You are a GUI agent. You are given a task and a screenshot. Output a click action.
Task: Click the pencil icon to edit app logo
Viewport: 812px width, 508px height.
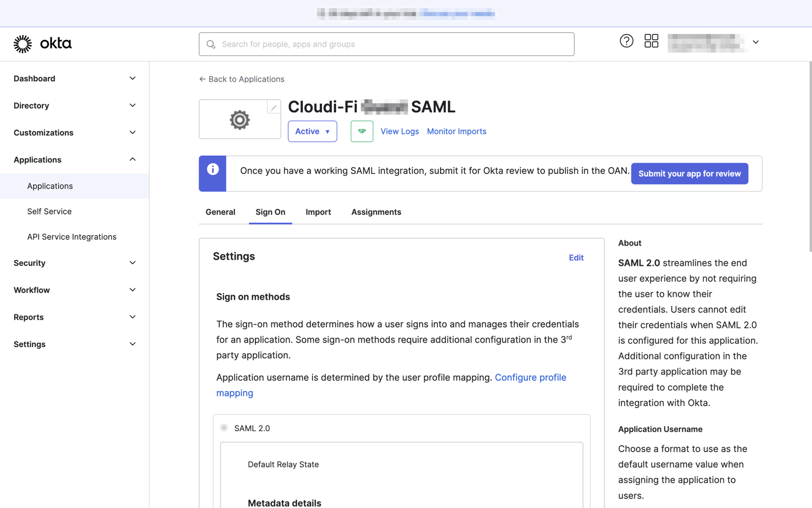coord(273,107)
